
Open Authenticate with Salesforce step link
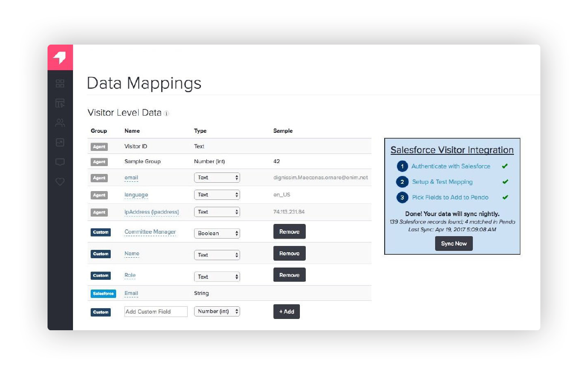450,166
